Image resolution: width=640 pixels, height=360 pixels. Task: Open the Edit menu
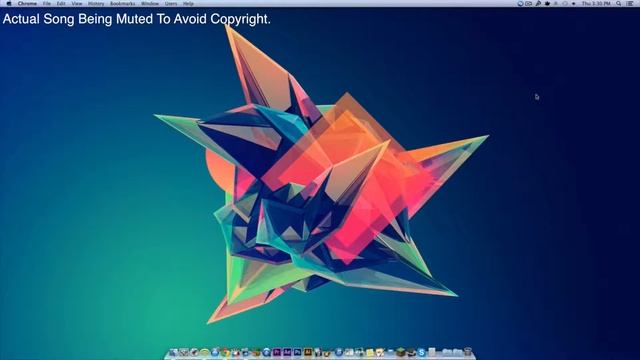point(61,3)
